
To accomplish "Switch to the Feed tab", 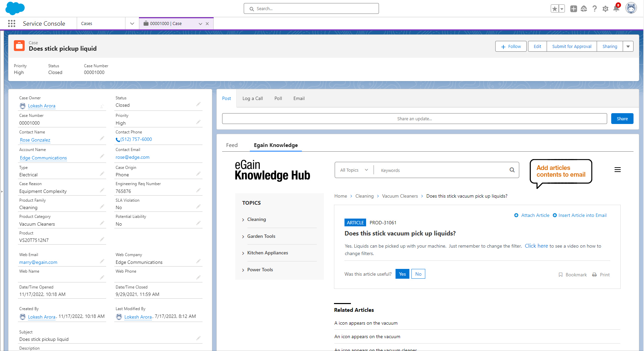I will point(232,145).
